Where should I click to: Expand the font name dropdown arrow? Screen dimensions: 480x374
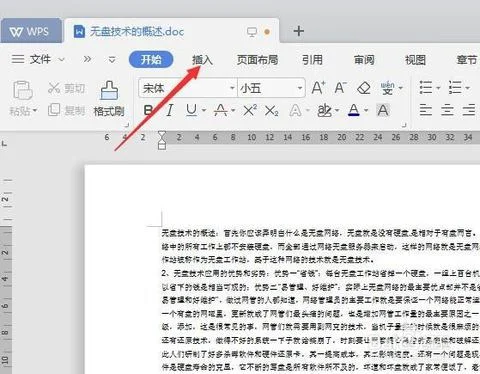(232, 88)
